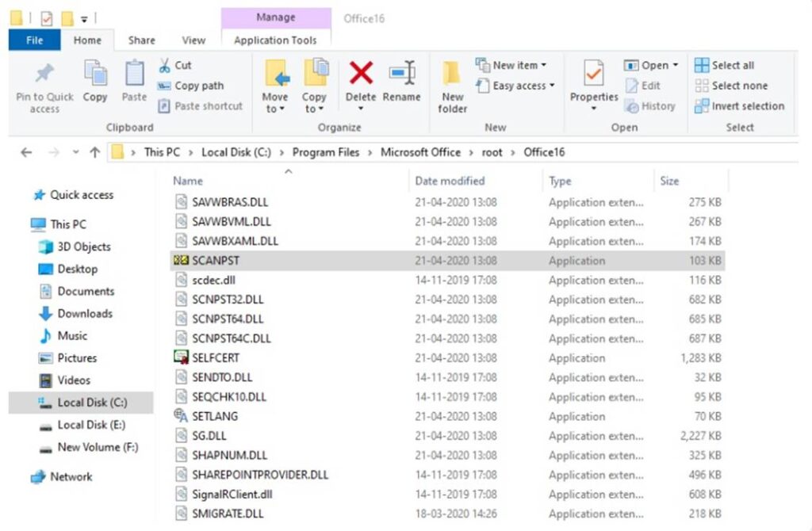This screenshot has width=812, height=531.
Task: Click the Cut scissors icon
Action: 165,66
